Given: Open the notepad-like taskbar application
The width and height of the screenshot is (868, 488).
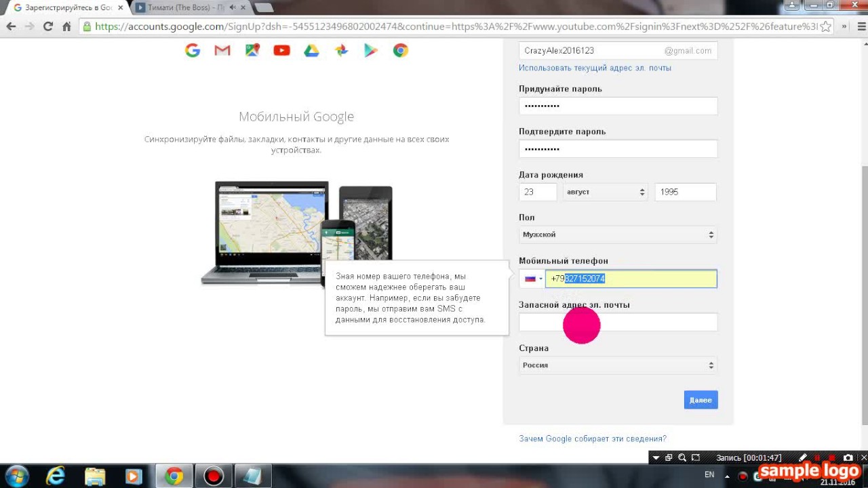Looking at the screenshot, I should click(x=253, y=476).
